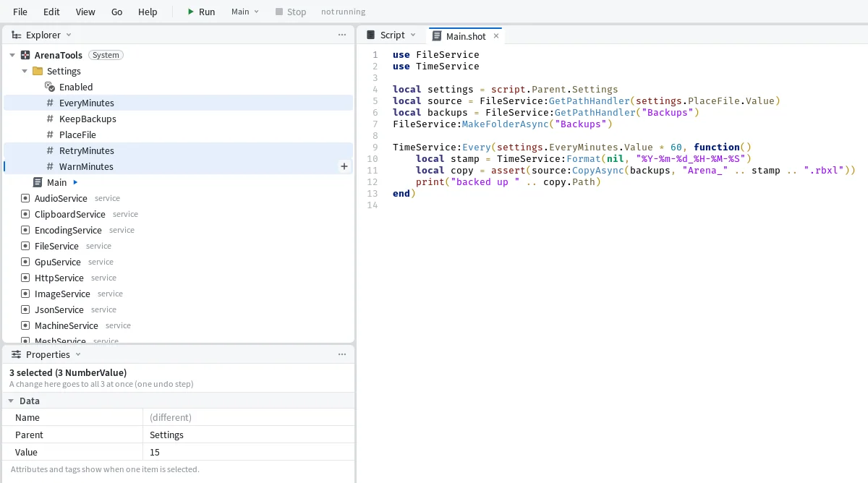Edit the Parent property field
This screenshot has height=483, width=868.
(x=249, y=435)
